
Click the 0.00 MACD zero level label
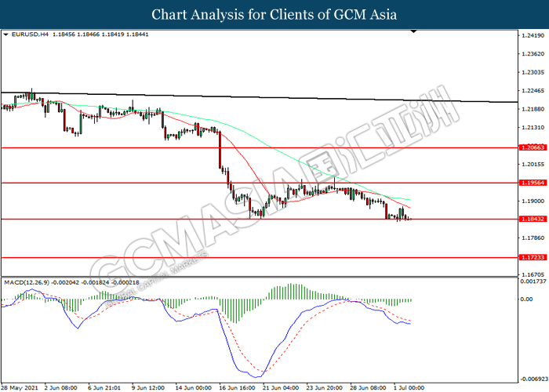[528, 299]
